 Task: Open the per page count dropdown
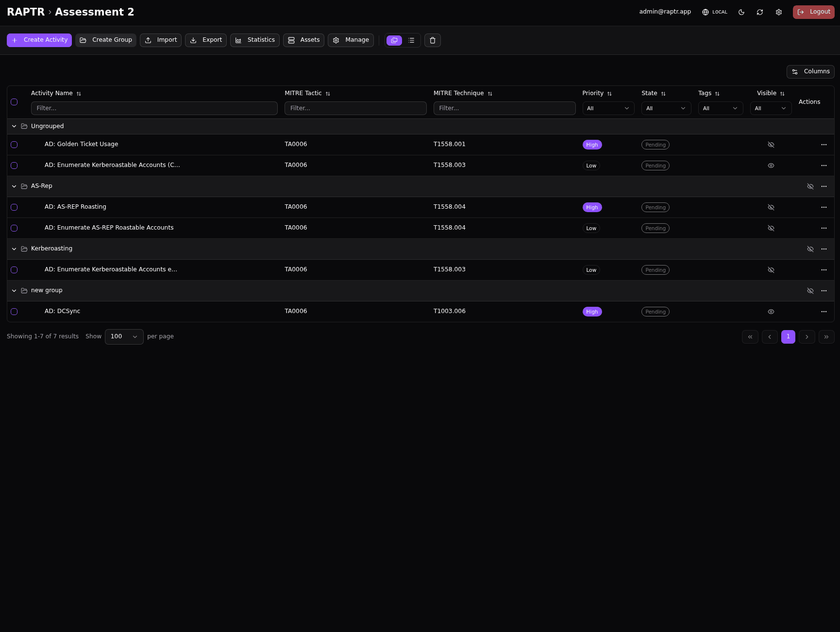coord(124,337)
